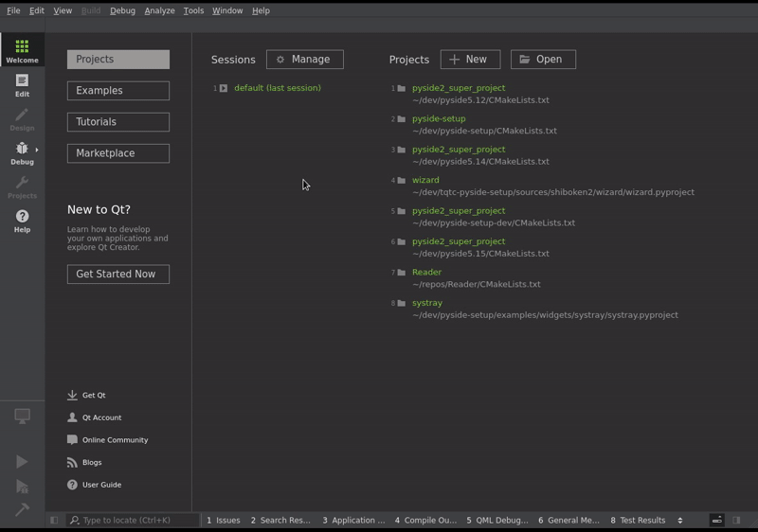Open the User Guide link
Image resolution: width=758 pixels, height=532 pixels.
[x=94, y=485]
